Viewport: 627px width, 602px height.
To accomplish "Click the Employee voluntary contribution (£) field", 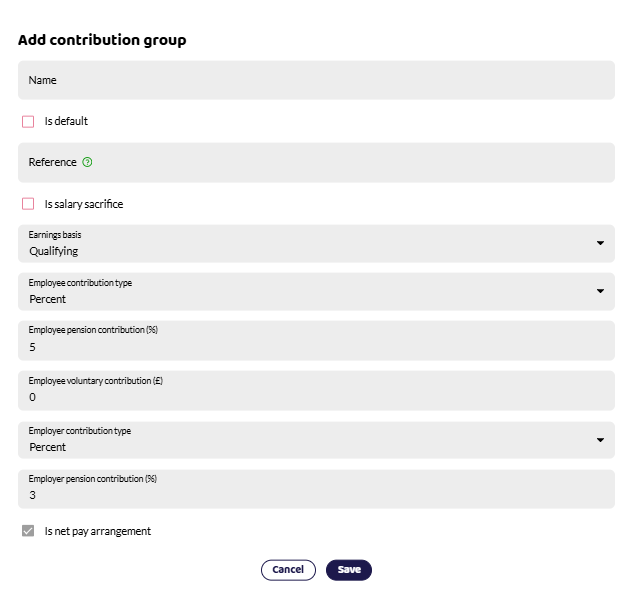I will (x=316, y=390).
